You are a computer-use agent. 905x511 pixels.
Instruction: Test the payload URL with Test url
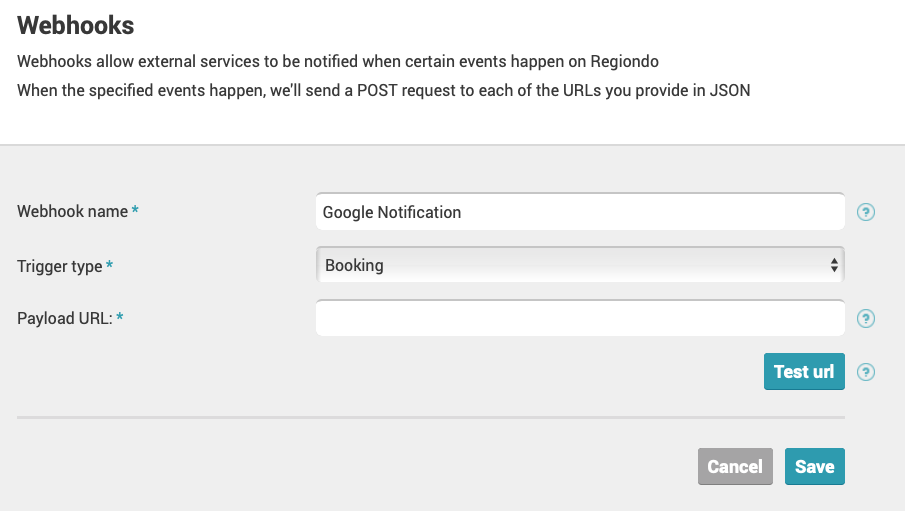(x=804, y=371)
